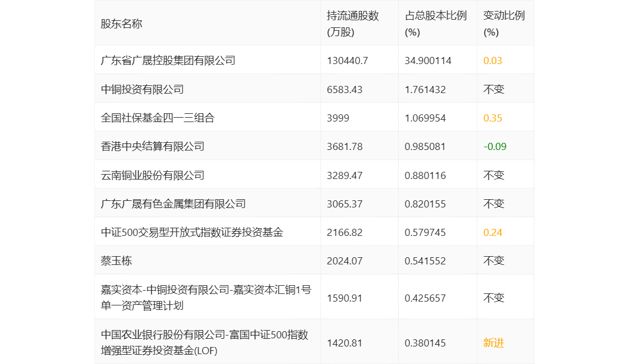Click 不变 in the 中铜投资有限公司 row
The image size is (629, 364).
[494, 89]
